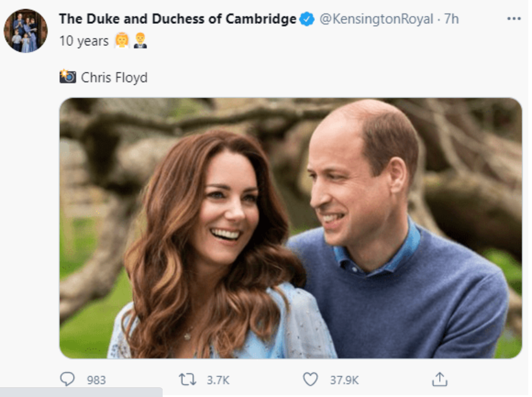Open the share tweet icon
532x397 pixels.
click(x=439, y=379)
